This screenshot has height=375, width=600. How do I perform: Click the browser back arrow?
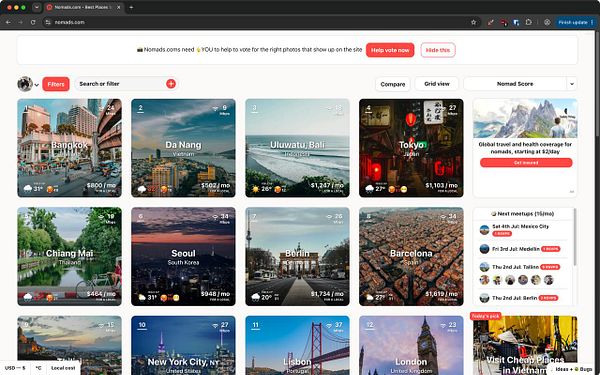click(x=8, y=22)
